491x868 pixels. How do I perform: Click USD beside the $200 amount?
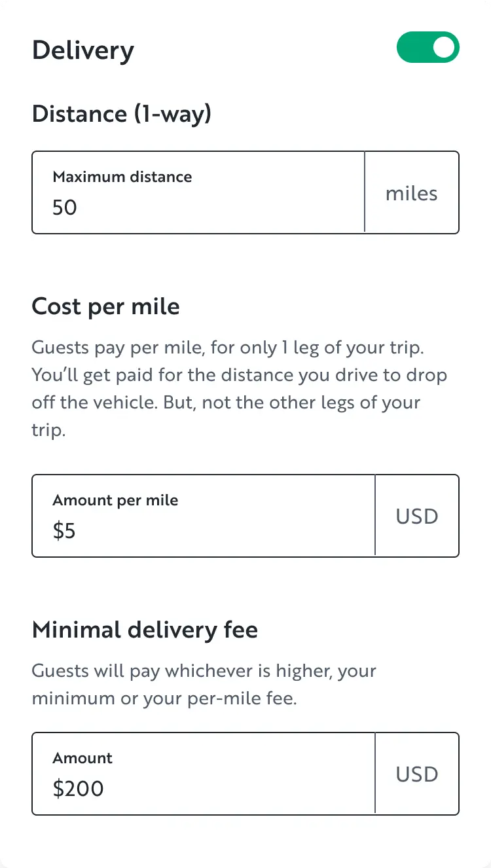tap(417, 774)
